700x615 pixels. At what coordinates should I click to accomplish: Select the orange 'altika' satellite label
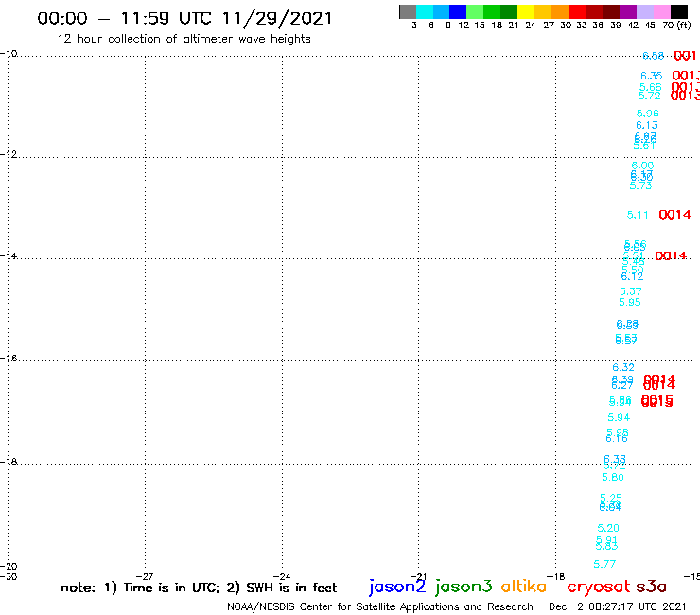[x=524, y=586]
